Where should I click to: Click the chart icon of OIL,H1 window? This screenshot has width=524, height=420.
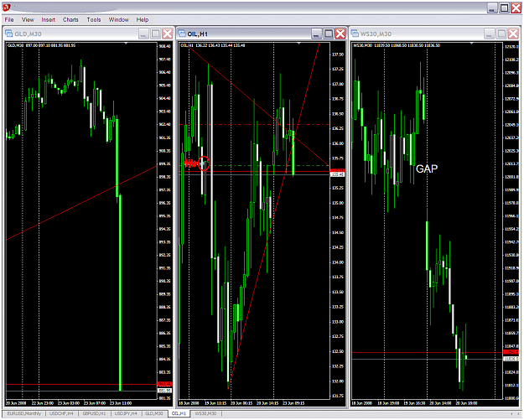pos(182,34)
